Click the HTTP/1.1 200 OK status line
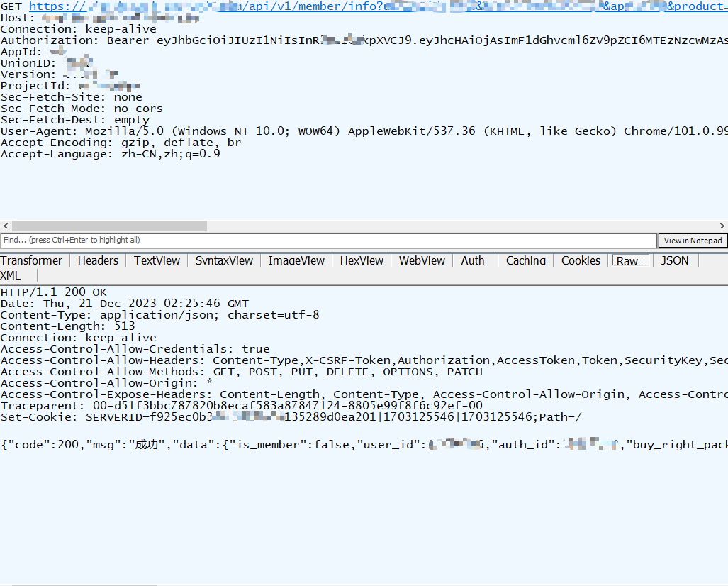Image resolution: width=728 pixels, height=586 pixels. pyautogui.click(x=53, y=292)
